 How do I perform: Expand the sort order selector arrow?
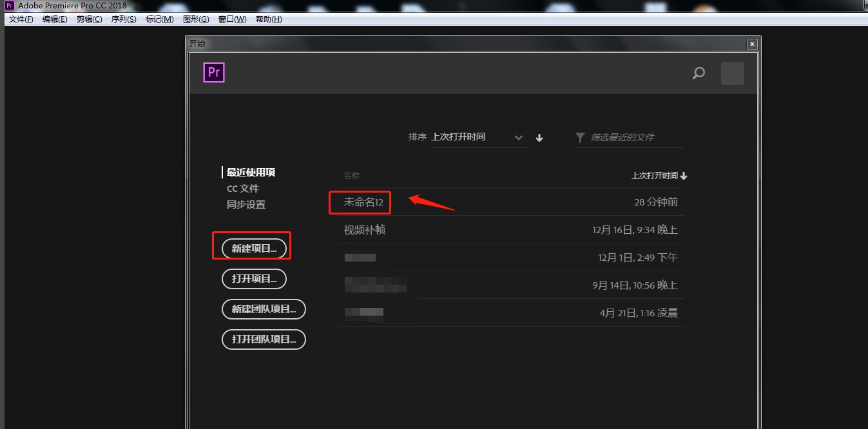point(519,137)
